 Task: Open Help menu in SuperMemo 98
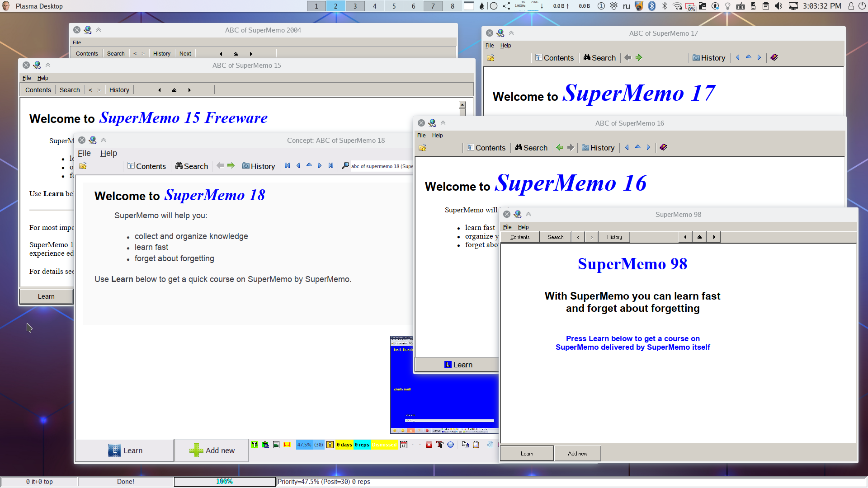[x=523, y=226]
